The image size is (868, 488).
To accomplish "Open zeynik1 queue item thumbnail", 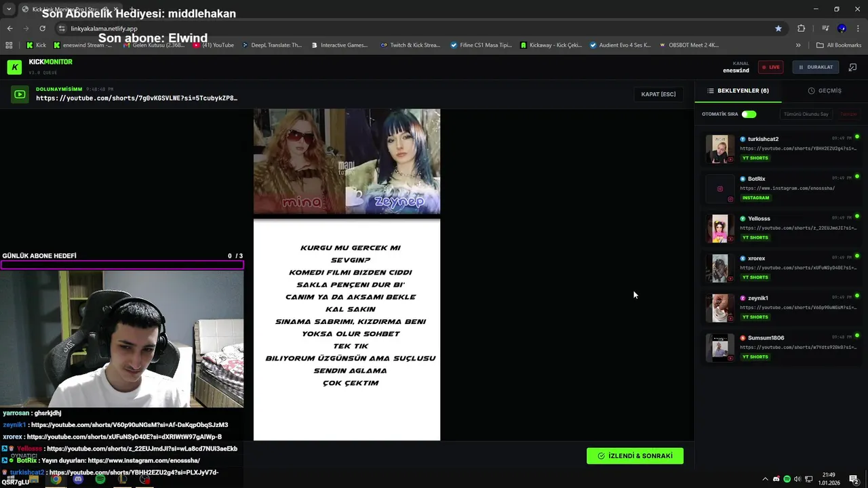I will tap(719, 308).
